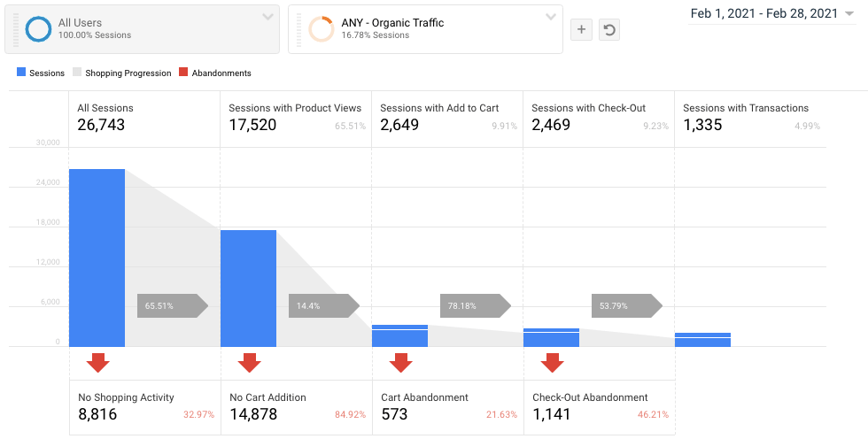Click the 100.00% Sessions subtitle
Image resolution: width=868 pixels, height=439 pixels.
pyautogui.click(x=95, y=35)
